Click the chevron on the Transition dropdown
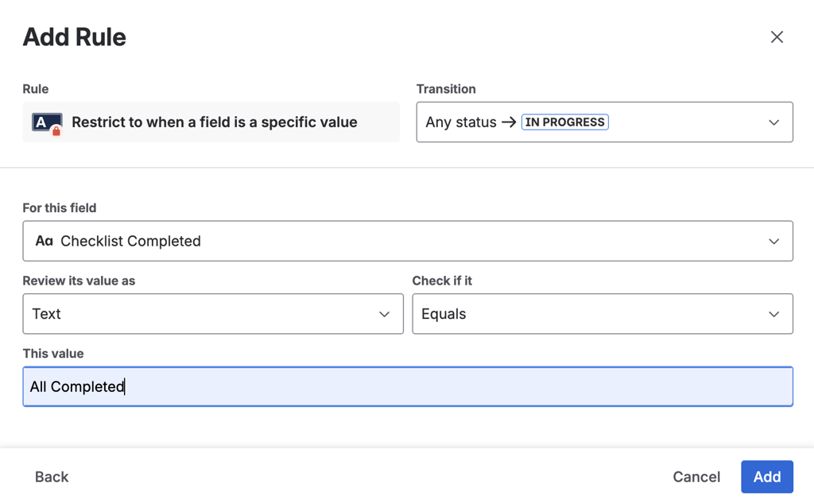The width and height of the screenshot is (814, 504). 773,122
